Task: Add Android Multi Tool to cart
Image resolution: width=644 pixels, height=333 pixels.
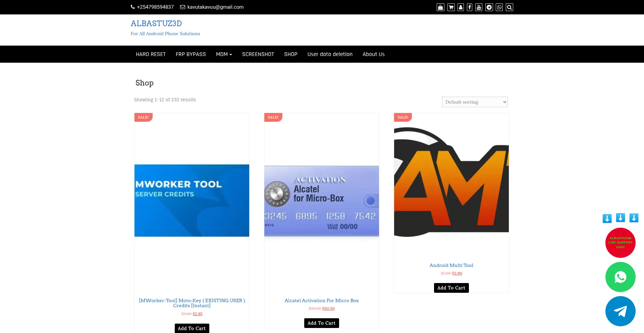Action: [x=451, y=288]
